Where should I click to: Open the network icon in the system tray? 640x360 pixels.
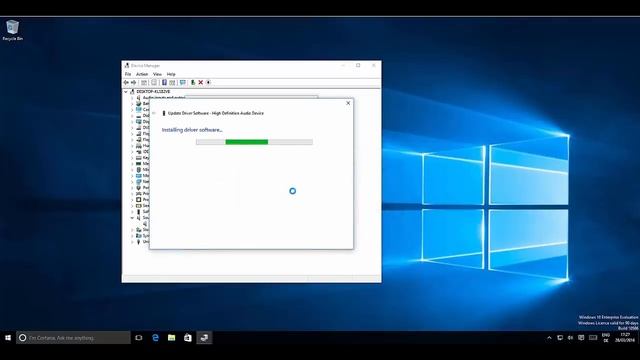coord(560,338)
